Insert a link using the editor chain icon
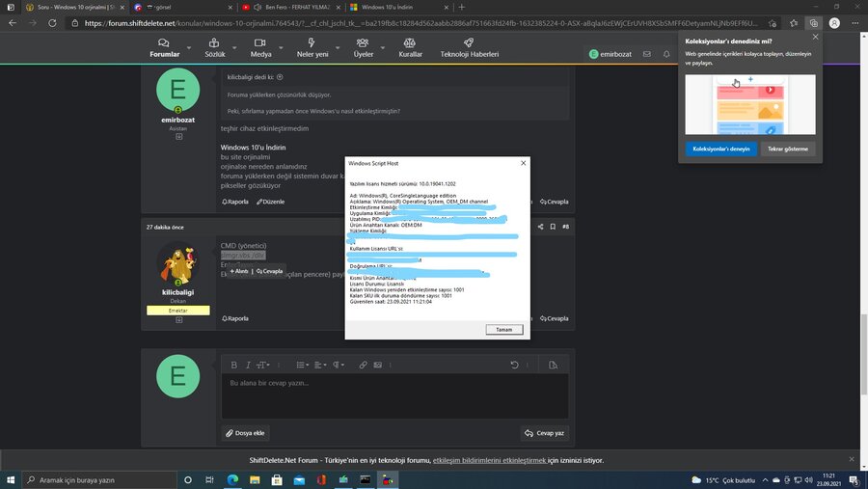The width and height of the screenshot is (868, 489). click(364, 365)
